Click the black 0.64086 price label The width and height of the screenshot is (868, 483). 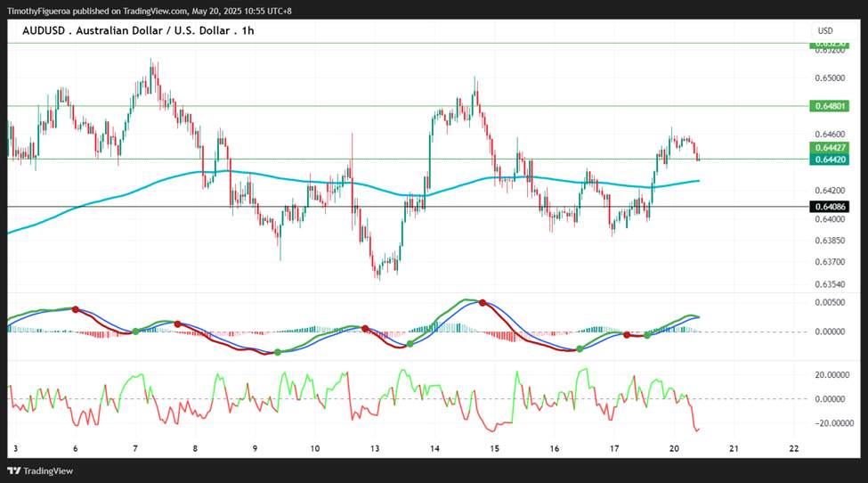point(829,207)
